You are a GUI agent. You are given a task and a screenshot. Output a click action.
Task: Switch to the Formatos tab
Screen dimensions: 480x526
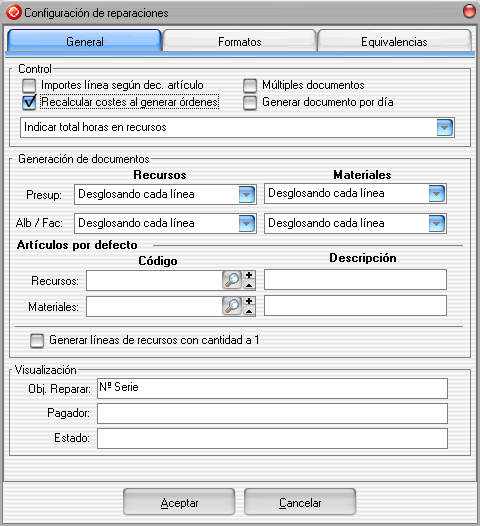239,41
